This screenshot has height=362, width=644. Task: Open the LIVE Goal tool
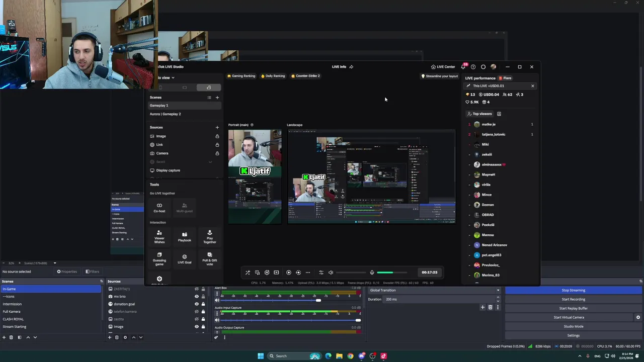click(185, 258)
